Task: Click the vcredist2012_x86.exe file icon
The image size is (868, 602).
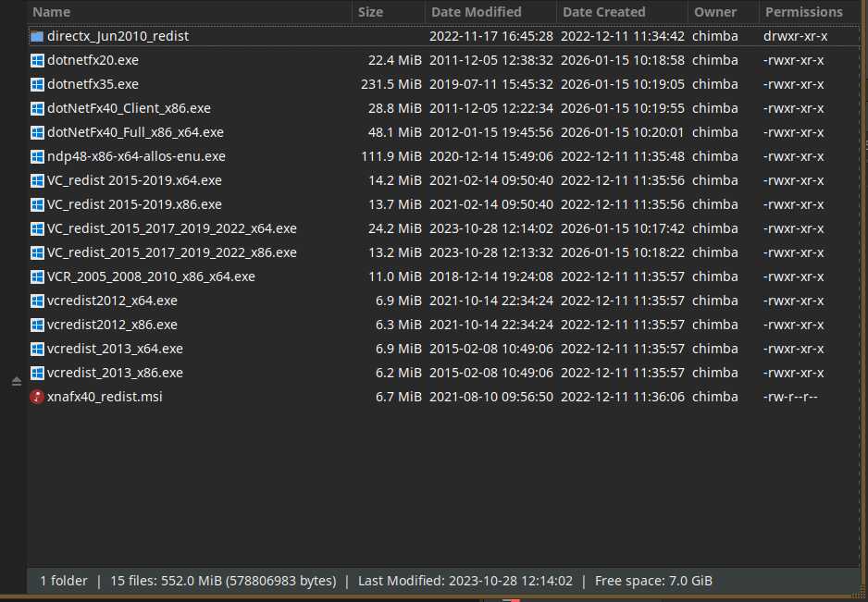Action: [37, 325]
